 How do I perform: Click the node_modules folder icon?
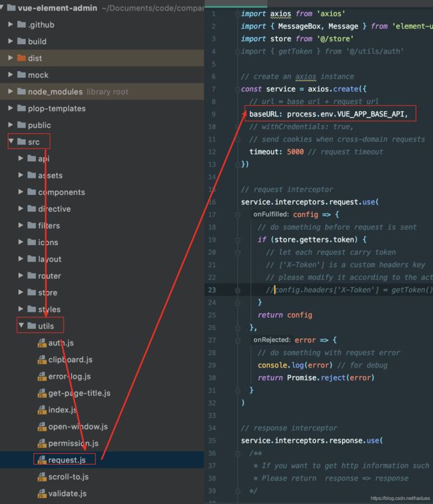(21, 91)
